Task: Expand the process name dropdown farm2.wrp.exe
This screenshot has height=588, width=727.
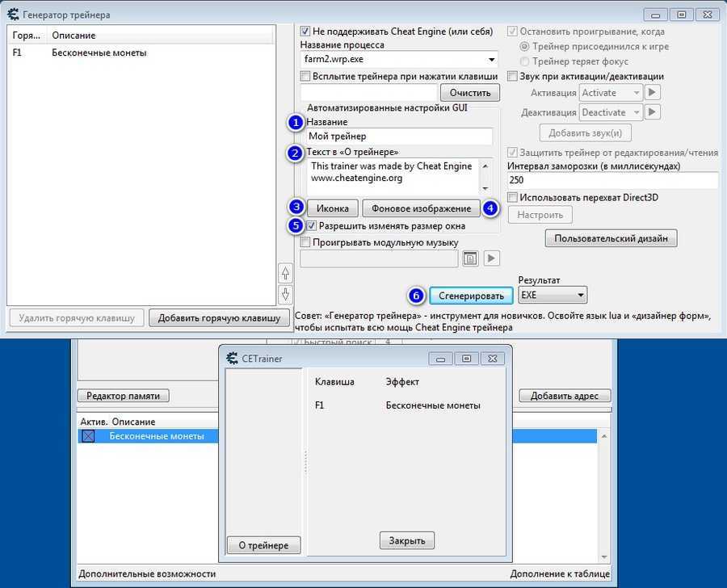Action: (x=492, y=60)
